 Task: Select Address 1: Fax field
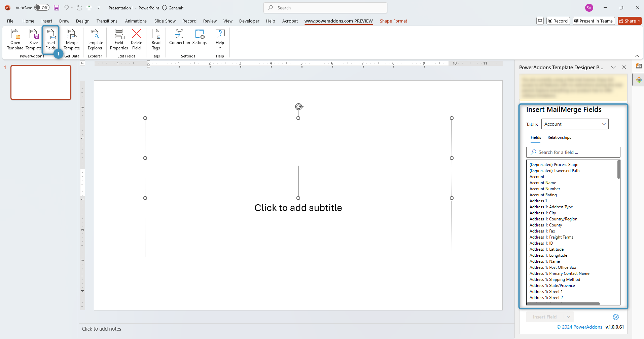tap(542, 231)
